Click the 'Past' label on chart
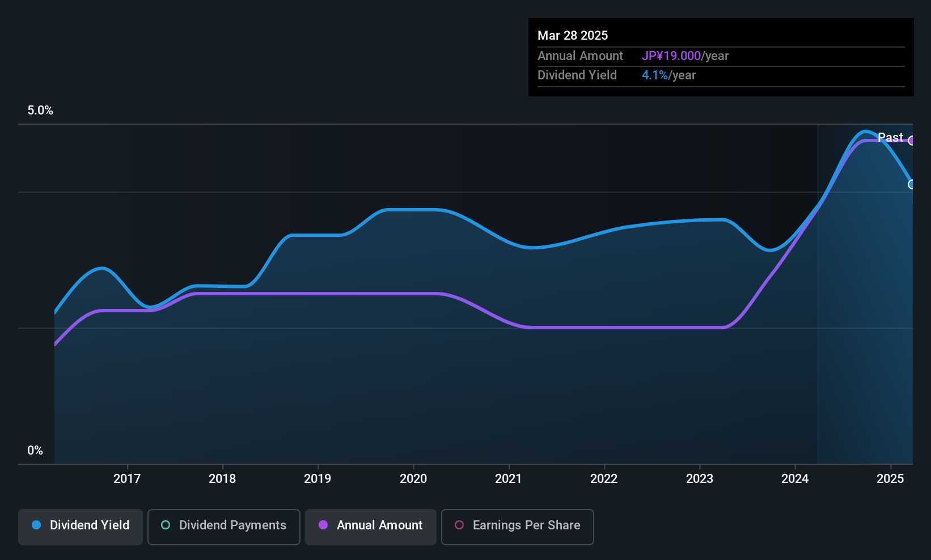The width and height of the screenshot is (931, 560). pos(890,137)
